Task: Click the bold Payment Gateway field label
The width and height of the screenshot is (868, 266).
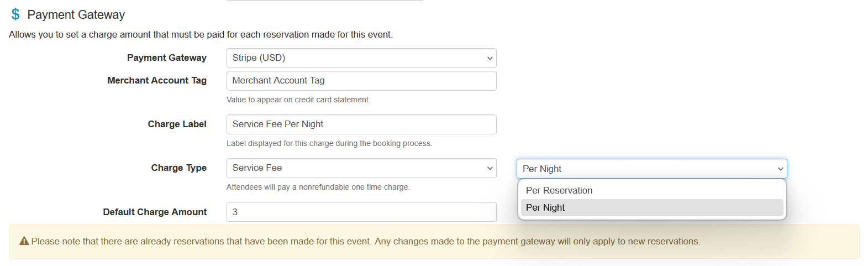Action: [167, 58]
